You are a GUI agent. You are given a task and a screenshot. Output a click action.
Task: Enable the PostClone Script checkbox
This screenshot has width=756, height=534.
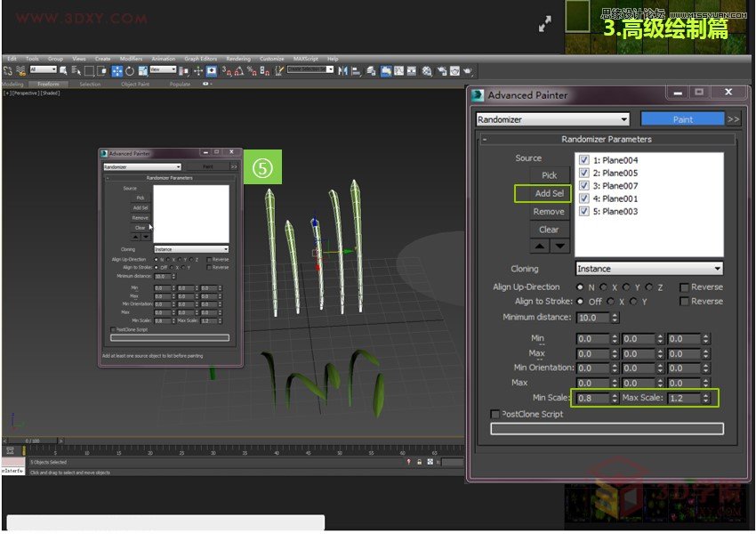coord(495,414)
